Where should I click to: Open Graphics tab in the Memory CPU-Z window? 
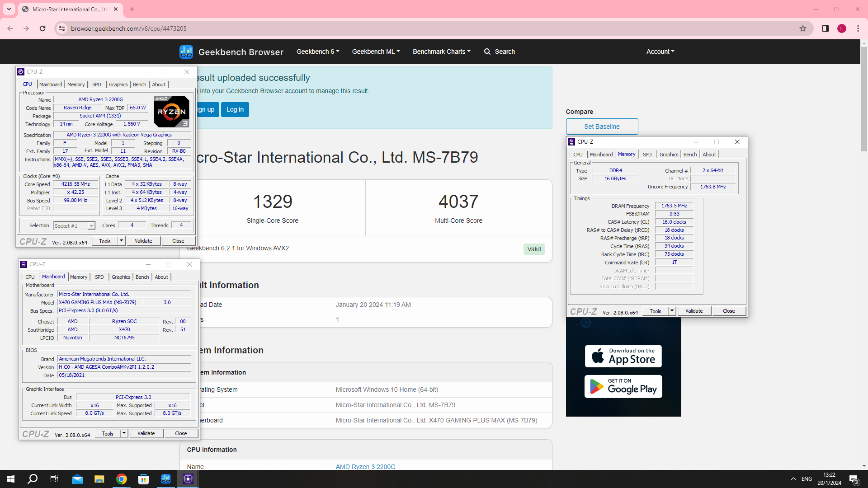pyautogui.click(x=669, y=155)
